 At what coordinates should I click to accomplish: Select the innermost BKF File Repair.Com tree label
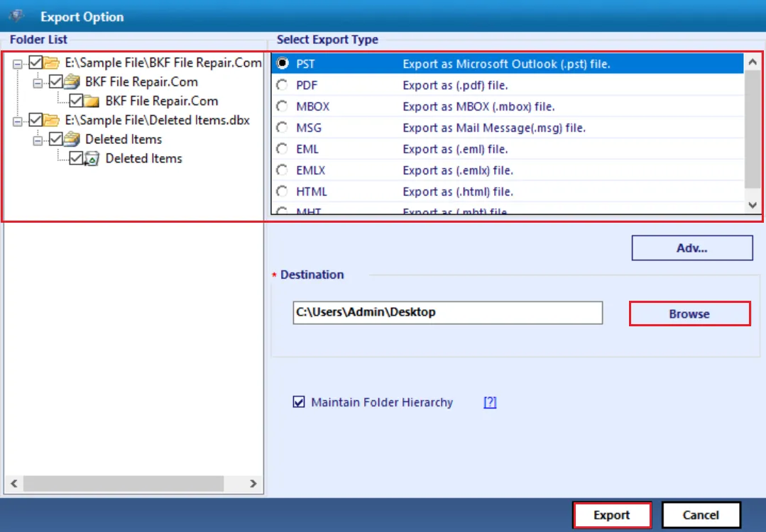162,101
